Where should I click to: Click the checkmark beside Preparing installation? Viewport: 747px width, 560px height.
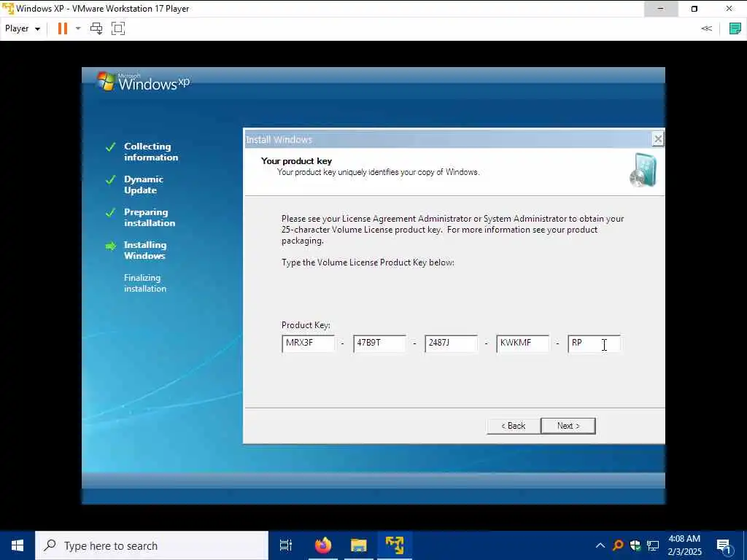tap(111, 212)
